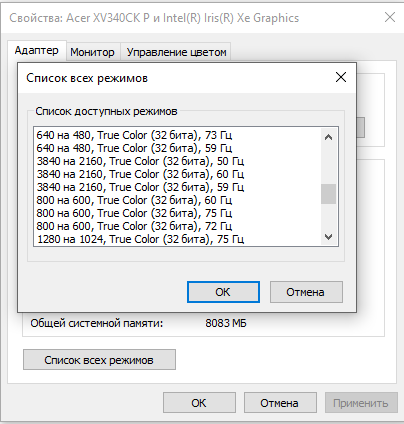Close the Список всех режимов dialog
The height and width of the screenshot is (424, 404).
click(341, 78)
